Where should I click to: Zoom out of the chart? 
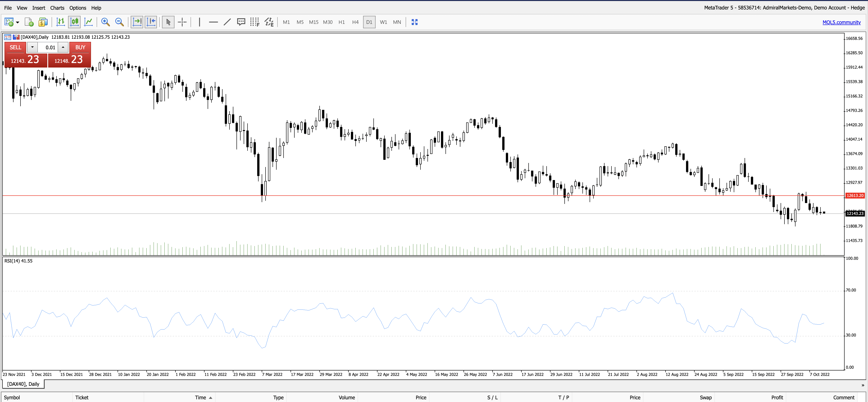119,22
